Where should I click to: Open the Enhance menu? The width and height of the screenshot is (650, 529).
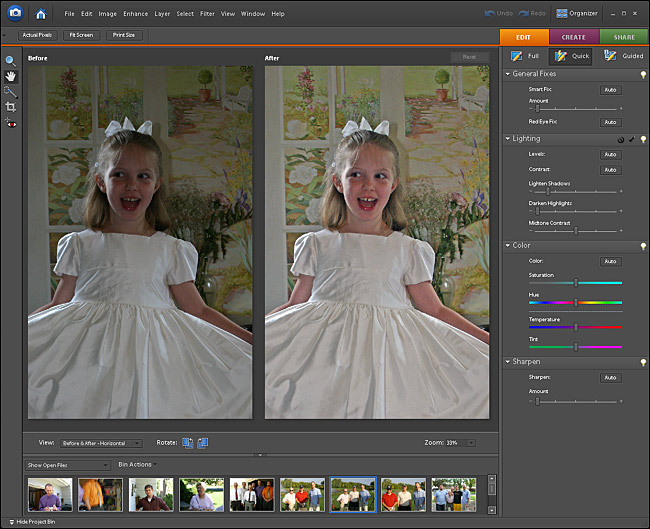(135, 14)
